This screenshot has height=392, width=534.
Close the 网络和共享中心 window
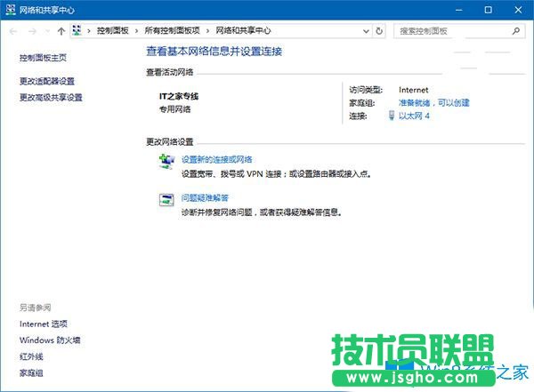click(x=518, y=10)
